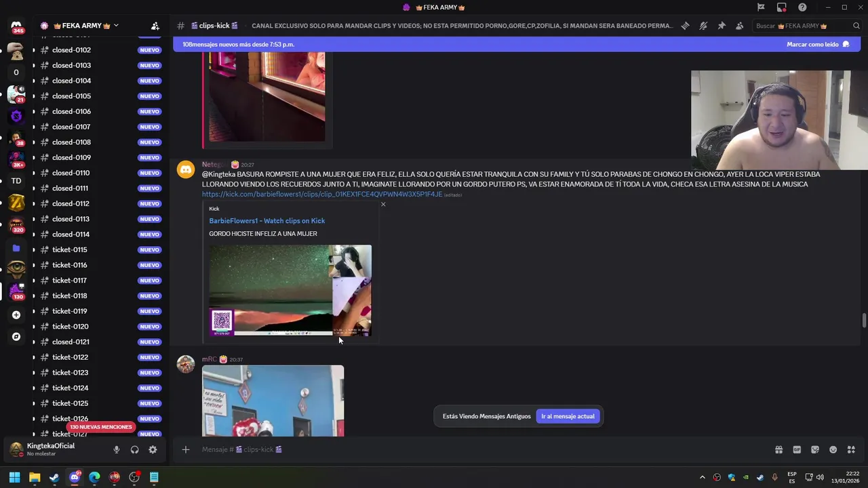
Task: Click mRC username in message
Action: coord(209,359)
